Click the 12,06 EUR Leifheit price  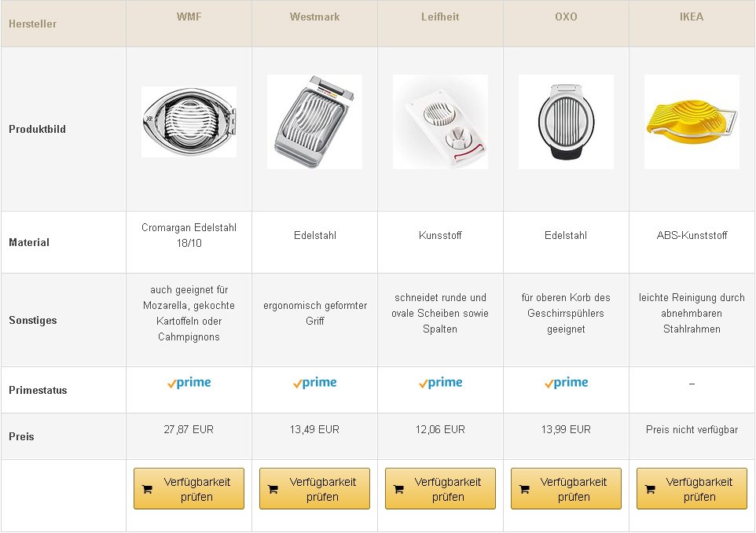[x=440, y=429]
